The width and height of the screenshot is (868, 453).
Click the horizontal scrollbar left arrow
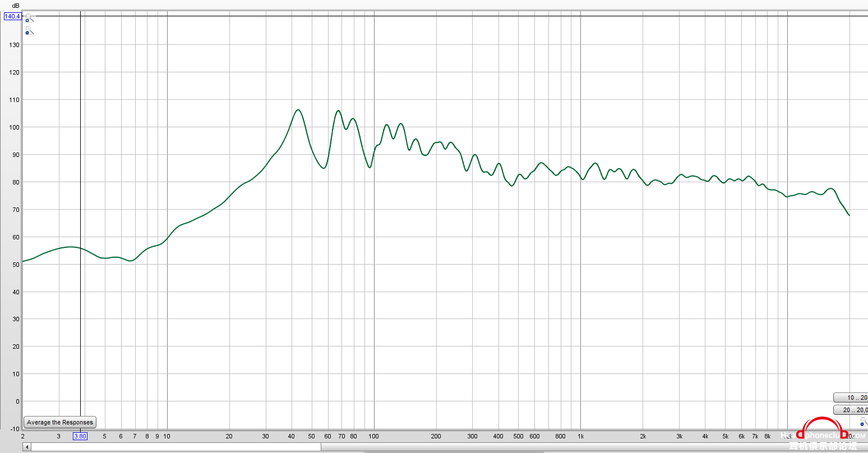coord(26,447)
